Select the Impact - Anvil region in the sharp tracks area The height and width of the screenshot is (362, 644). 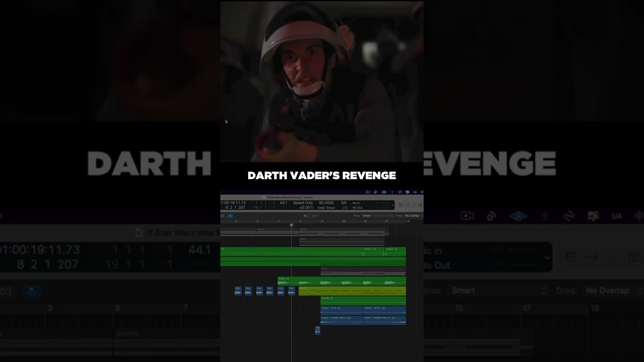pyautogui.click(x=342, y=311)
